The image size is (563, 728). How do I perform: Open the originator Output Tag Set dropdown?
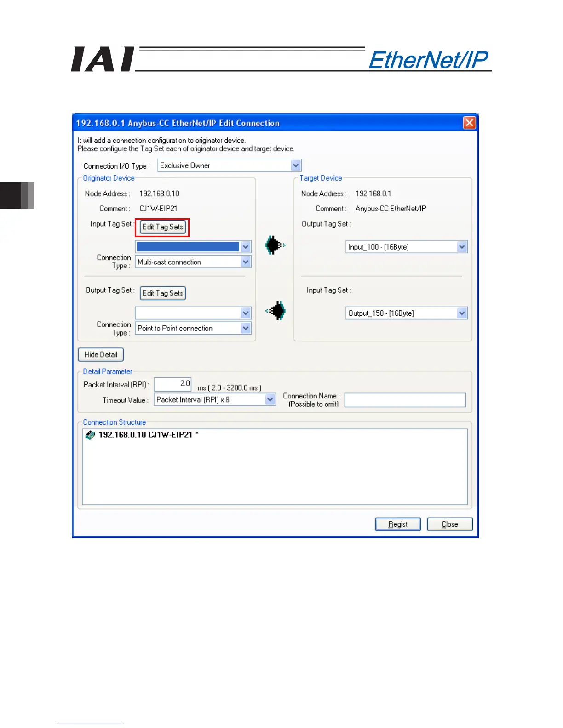coord(246,313)
